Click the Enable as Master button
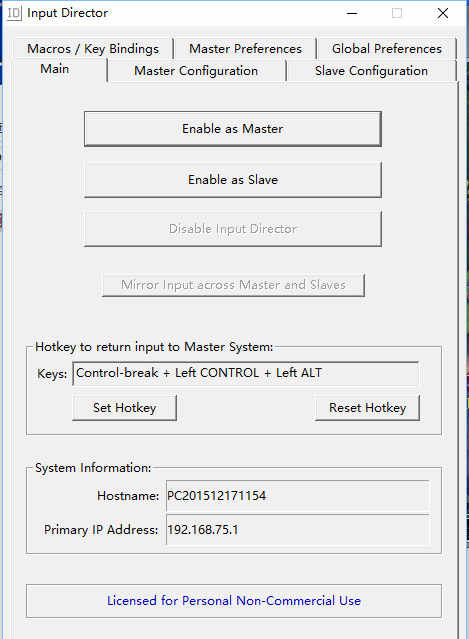The image size is (469, 639). coord(233,129)
